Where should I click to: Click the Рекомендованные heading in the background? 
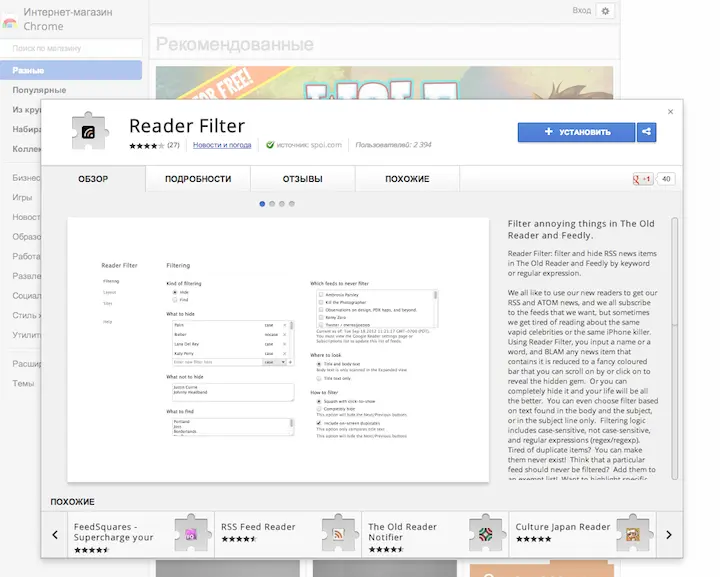pos(235,45)
